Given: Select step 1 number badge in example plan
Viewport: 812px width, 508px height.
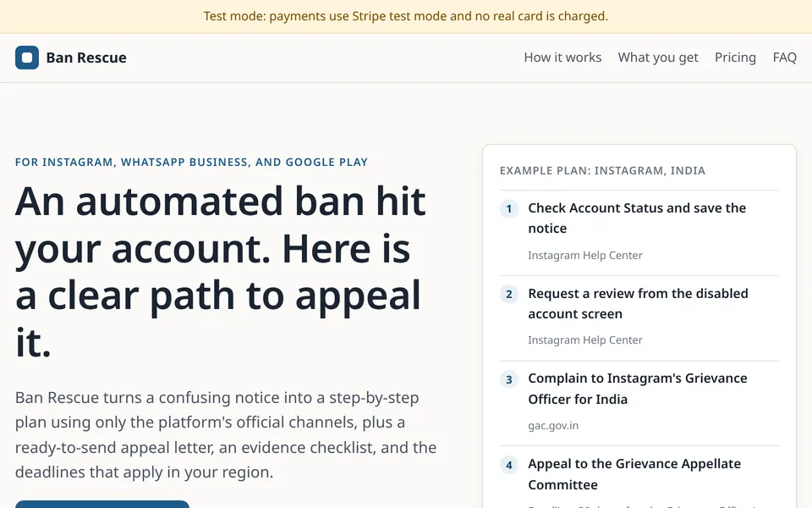Looking at the screenshot, I should tap(508, 209).
